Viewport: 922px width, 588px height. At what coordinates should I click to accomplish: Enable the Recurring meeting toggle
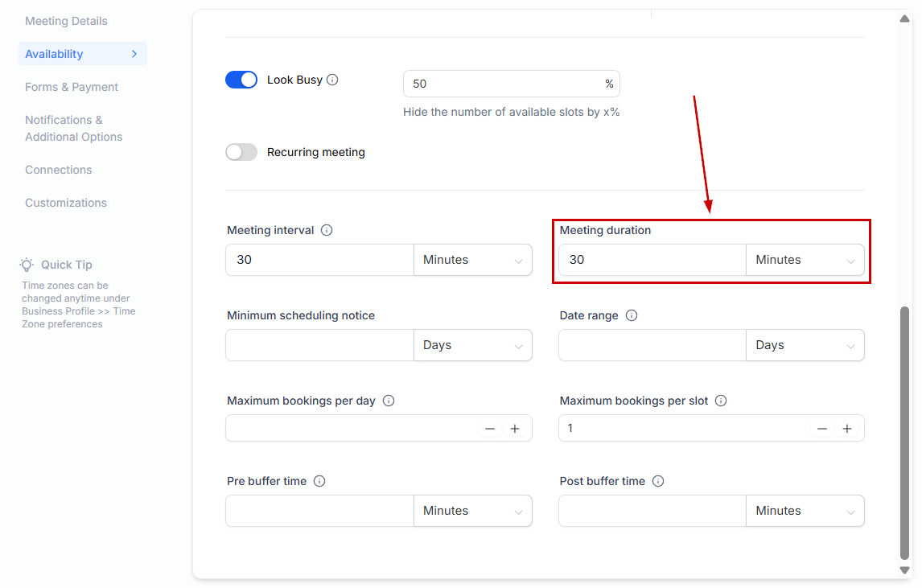[x=241, y=152]
